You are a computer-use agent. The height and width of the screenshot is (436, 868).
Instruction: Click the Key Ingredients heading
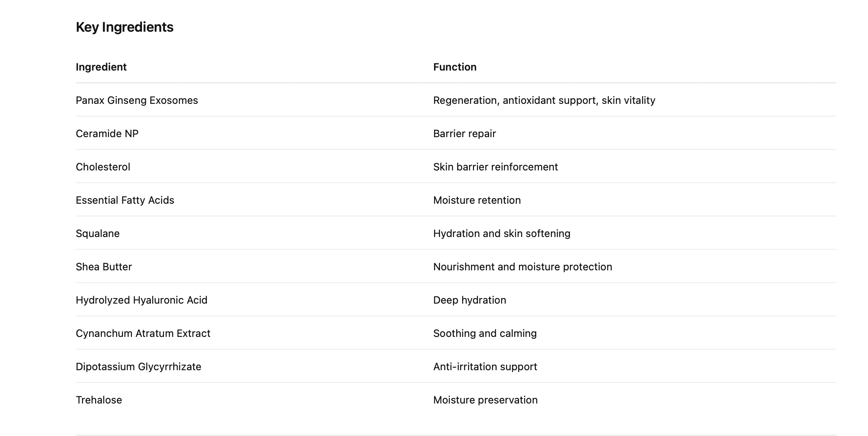124,27
